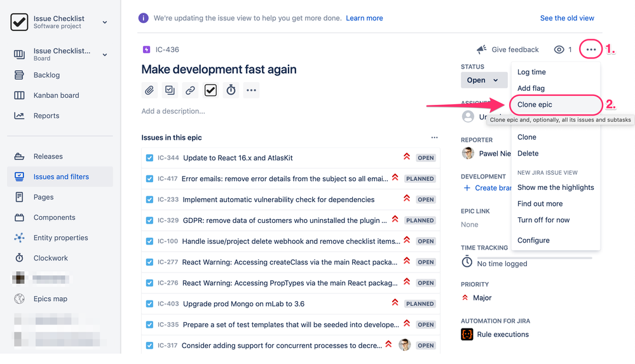Select Log time from menu
Viewport: 635px width, 364px height.
coord(556,72)
